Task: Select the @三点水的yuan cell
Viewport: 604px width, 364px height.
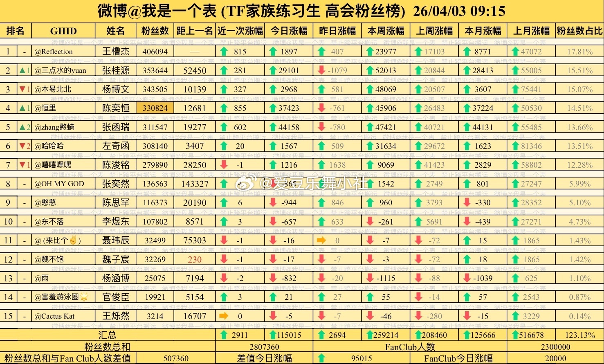Action: [x=63, y=70]
